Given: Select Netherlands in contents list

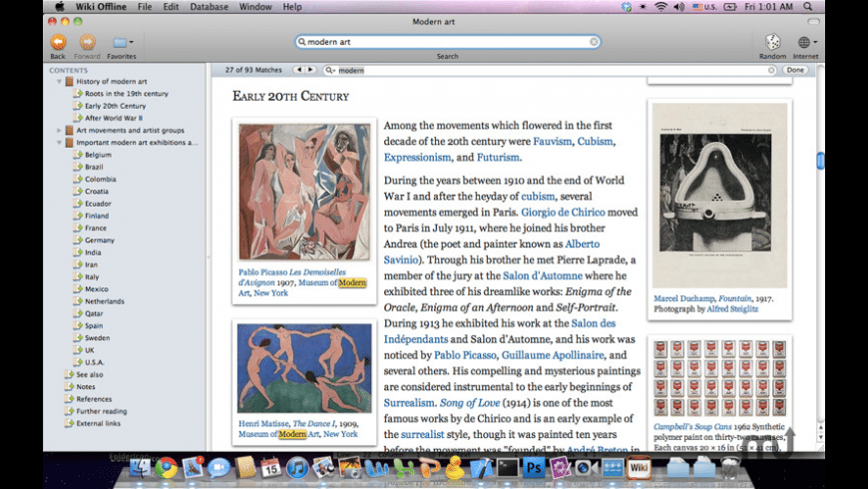Looking at the screenshot, I should click(x=105, y=301).
